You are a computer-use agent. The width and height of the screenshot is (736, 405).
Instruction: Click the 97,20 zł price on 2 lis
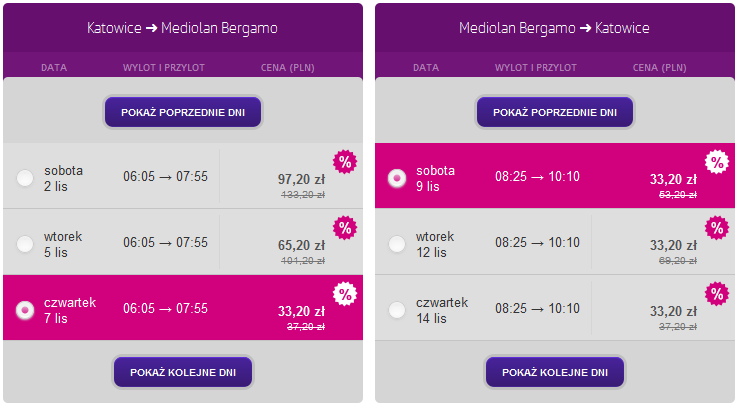click(x=301, y=179)
